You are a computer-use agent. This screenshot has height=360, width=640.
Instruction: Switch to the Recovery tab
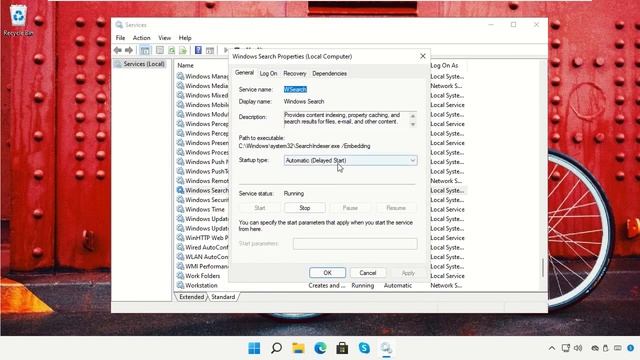[x=295, y=73]
